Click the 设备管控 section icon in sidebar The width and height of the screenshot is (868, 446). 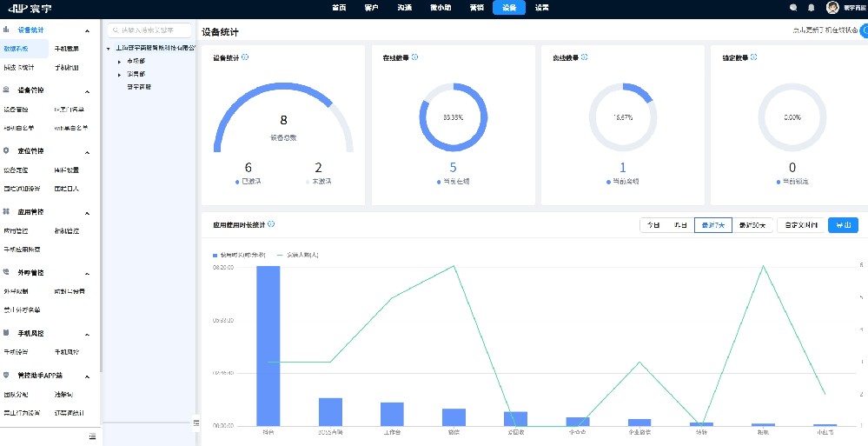pyautogui.click(x=6, y=90)
